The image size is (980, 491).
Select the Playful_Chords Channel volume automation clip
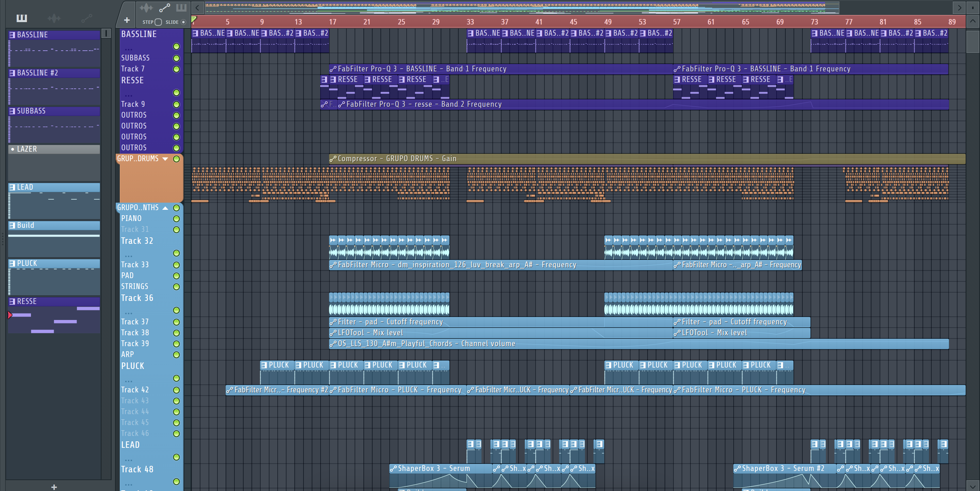[x=639, y=343]
